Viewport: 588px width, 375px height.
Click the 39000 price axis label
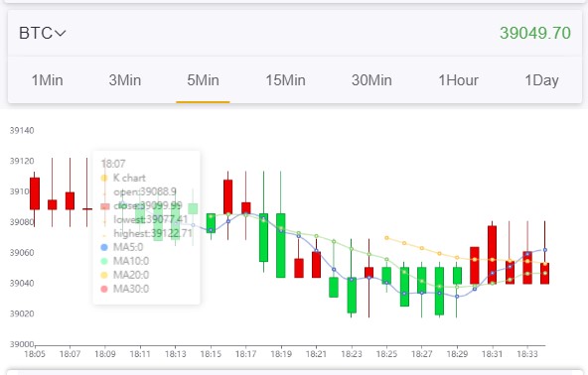[22, 344]
